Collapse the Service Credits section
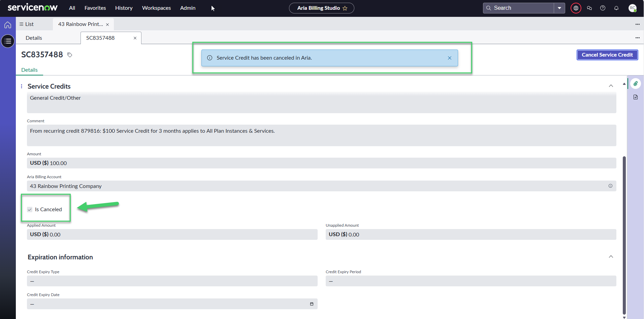This screenshot has height=319, width=644. (x=611, y=86)
